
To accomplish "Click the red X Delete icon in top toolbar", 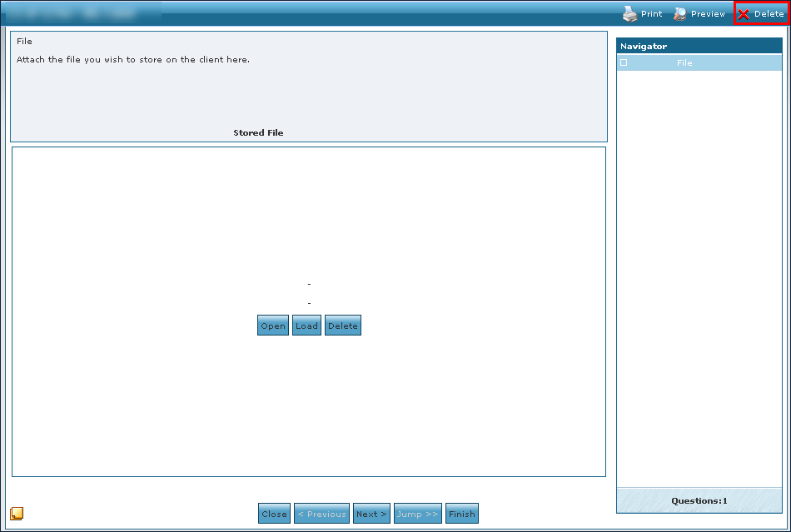I will point(744,14).
